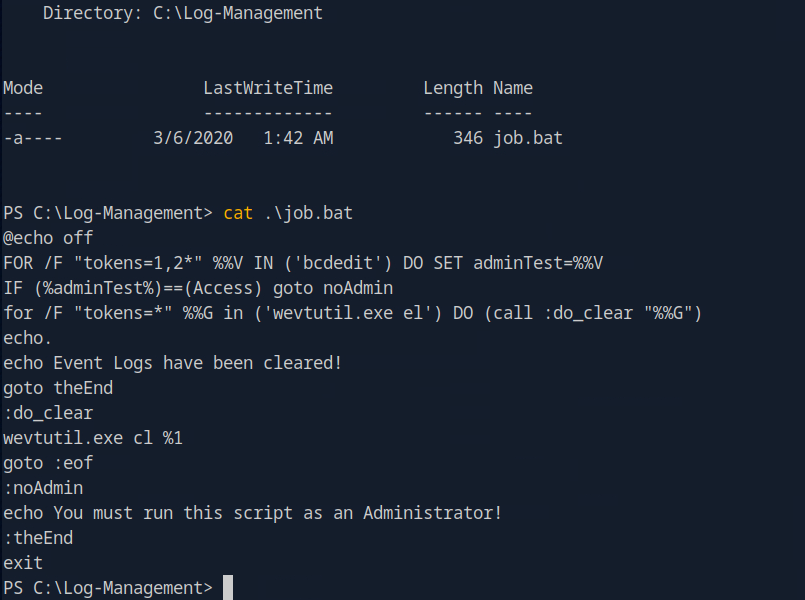The image size is (805, 600).
Task: Click the ':do_clear' label line
Action: point(48,413)
